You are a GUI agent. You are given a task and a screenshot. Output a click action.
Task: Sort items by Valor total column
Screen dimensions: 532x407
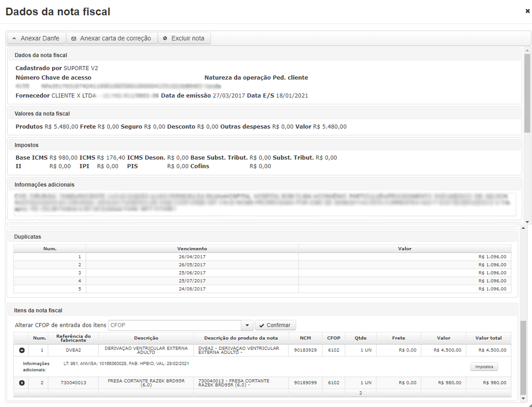488,338
